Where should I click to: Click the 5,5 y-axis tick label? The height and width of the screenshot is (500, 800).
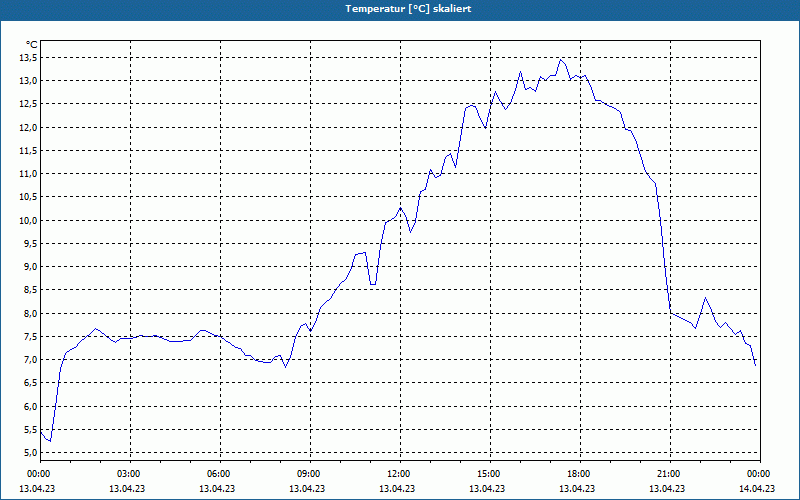pos(31,430)
